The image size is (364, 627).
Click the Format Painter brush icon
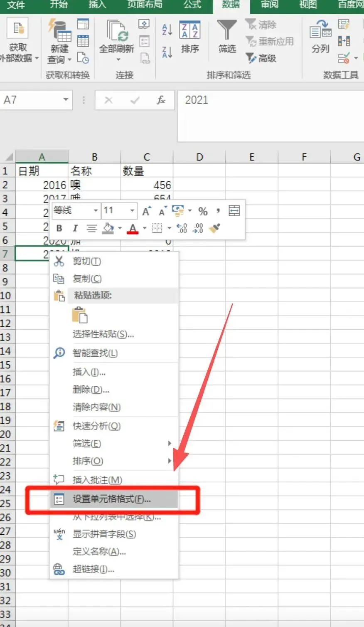point(214,228)
